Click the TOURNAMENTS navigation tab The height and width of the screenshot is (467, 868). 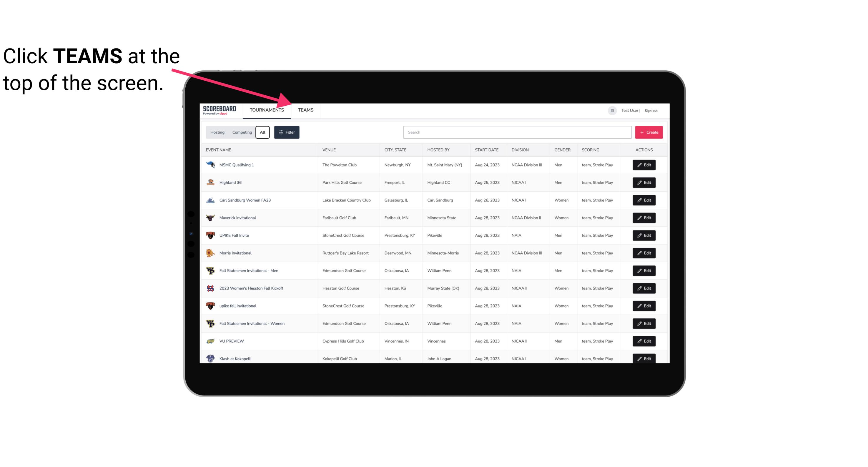267,110
